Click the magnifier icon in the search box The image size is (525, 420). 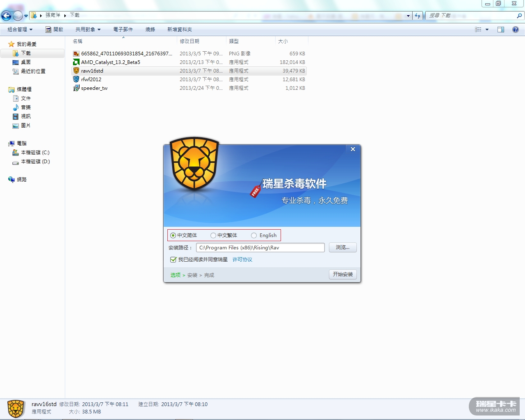tap(519, 16)
